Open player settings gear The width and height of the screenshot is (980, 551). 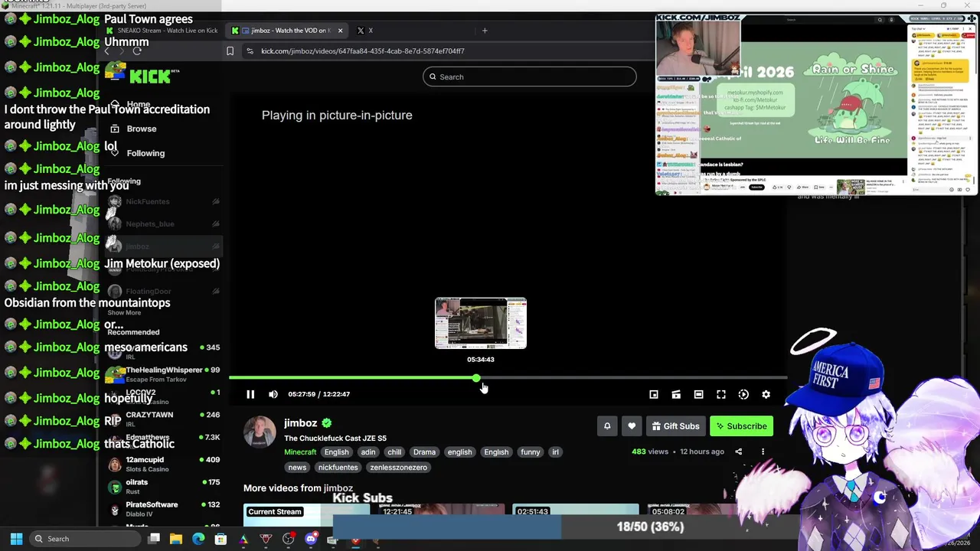766,394
